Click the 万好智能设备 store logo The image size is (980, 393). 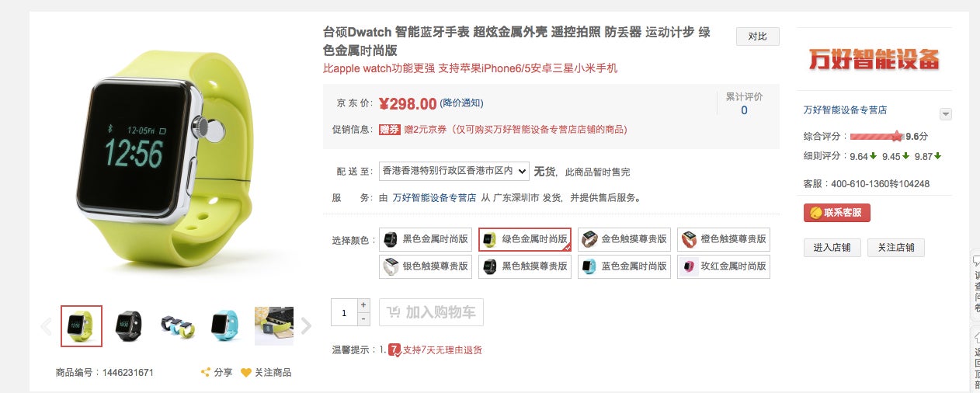coord(874,60)
